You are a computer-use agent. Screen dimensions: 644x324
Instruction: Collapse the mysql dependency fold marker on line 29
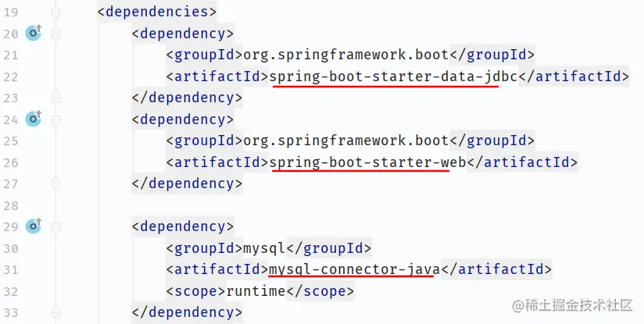click(55, 226)
